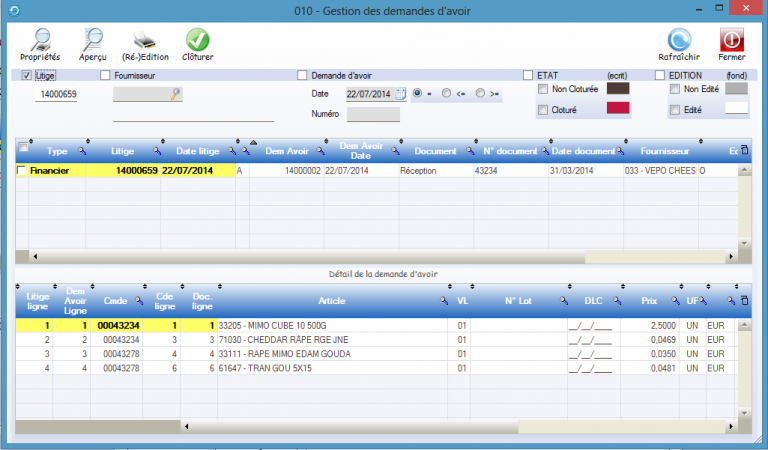Open the calendar picker beside the date field

click(x=400, y=94)
